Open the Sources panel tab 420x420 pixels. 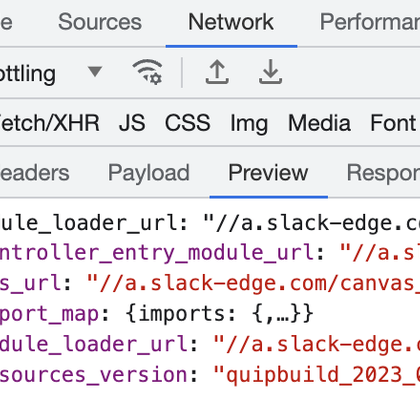(x=100, y=22)
